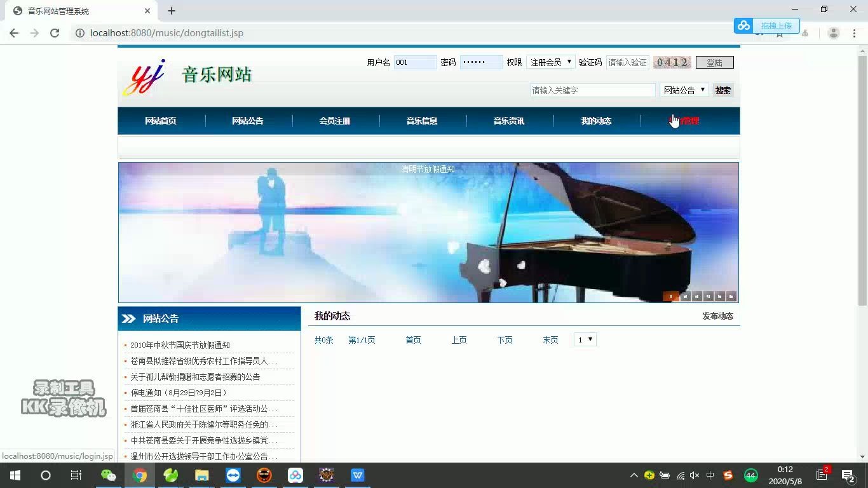Open the 网站公告 search category dropdown
The height and width of the screenshot is (488, 868).
coord(684,90)
